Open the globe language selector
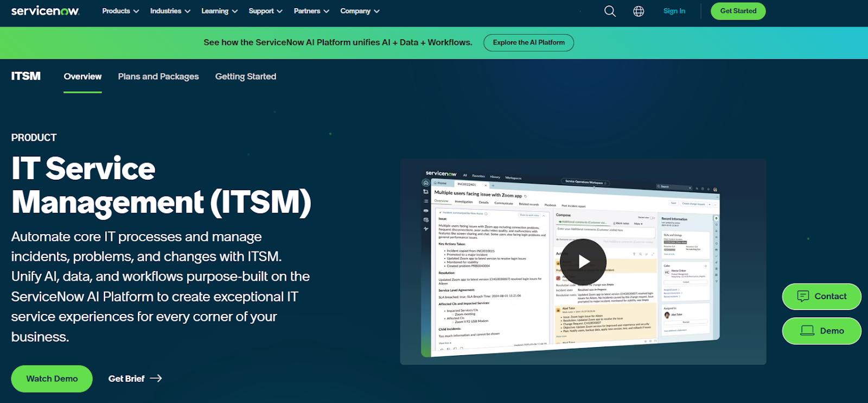This screenshot has height=403, width=868. pos(639,11)
